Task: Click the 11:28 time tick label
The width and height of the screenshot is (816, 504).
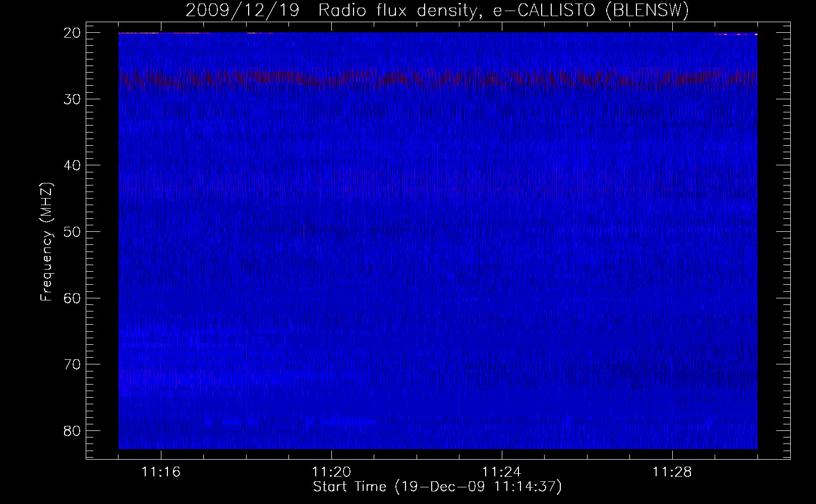Action: coord(672,472)
